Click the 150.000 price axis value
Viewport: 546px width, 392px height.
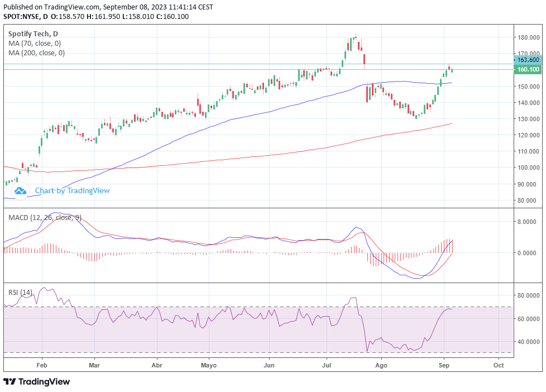click(x=529, y=87)
